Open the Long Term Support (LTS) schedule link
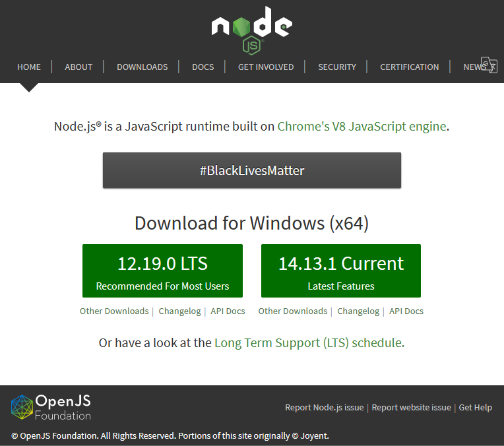The width and height of the screenshot is (504, 446). (309, 343)
